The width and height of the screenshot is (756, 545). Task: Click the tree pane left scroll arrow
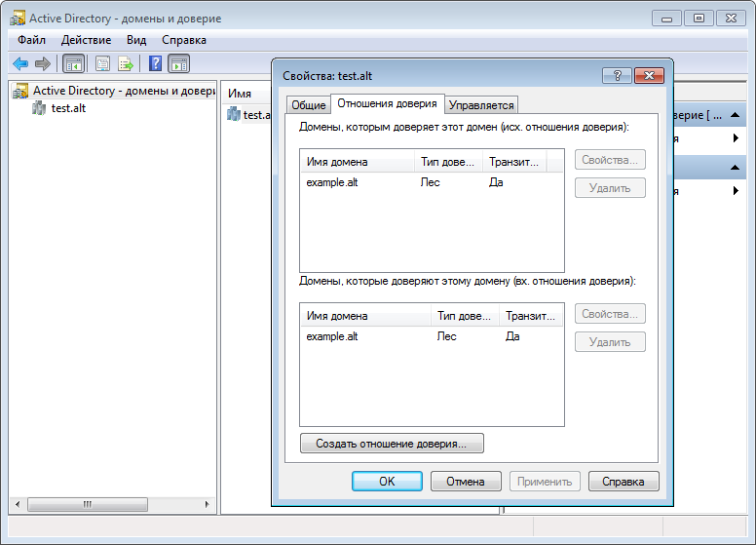pyautogui.click(x=18, y=504)
